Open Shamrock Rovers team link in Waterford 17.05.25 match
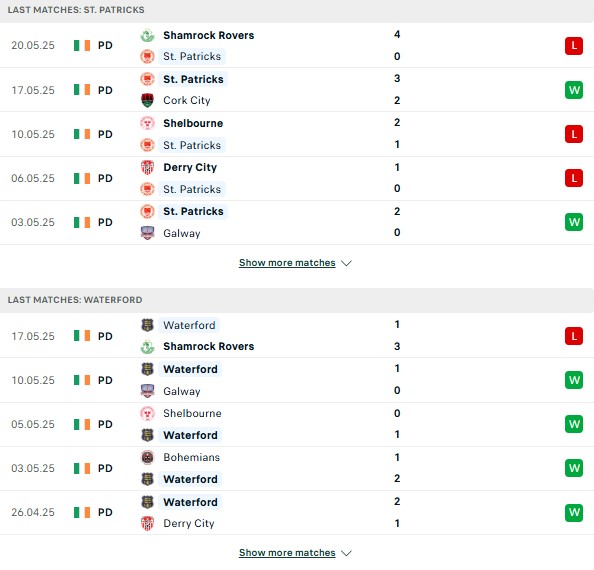 tap(208, 347)
